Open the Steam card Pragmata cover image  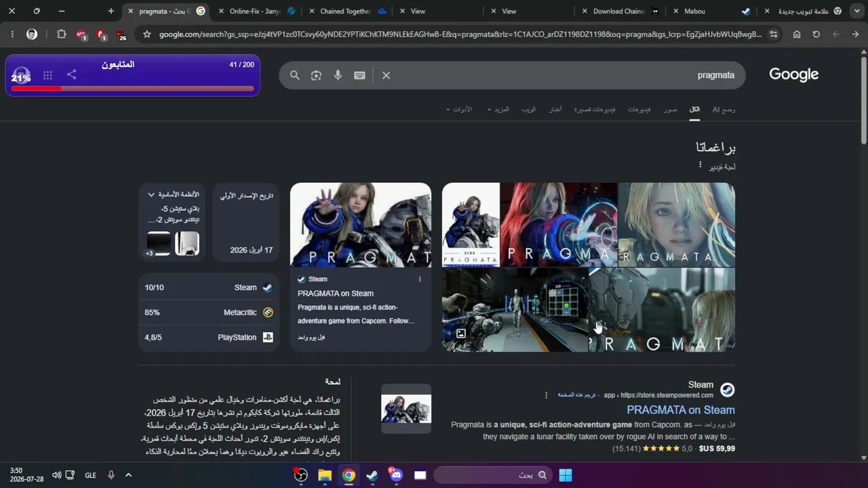[361, 225]
